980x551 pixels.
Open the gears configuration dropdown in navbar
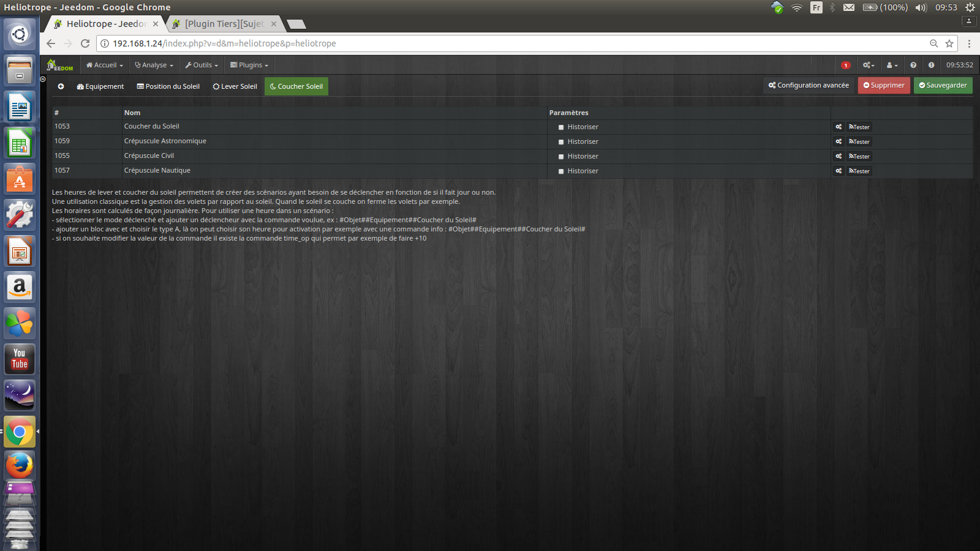coord(869,65)
